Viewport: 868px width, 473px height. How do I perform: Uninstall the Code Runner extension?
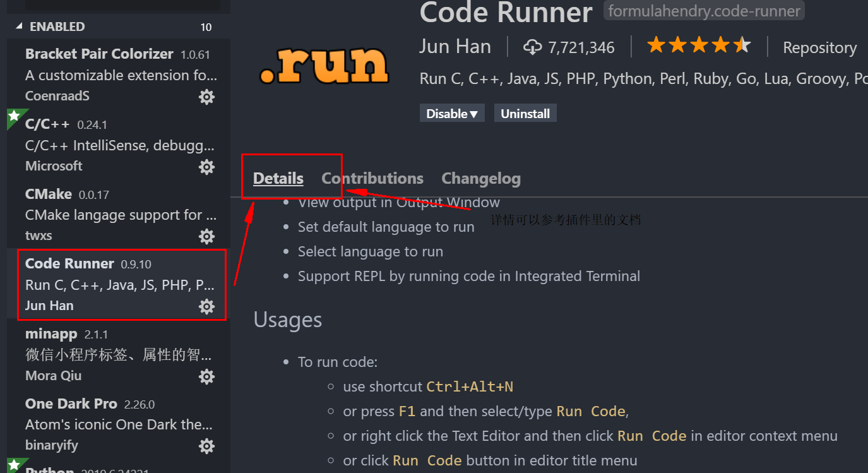pyautogui.click(x=525, y=114)
